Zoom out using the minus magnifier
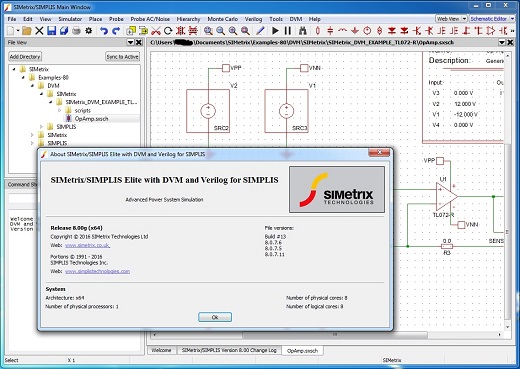Viewport: 520px width, 369px height. [x=220, y=31]
